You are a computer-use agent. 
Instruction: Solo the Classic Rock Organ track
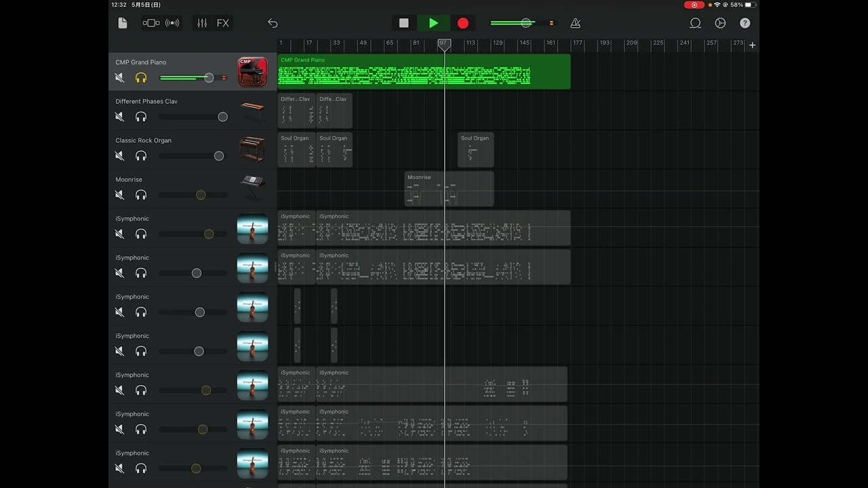[141, 156]
